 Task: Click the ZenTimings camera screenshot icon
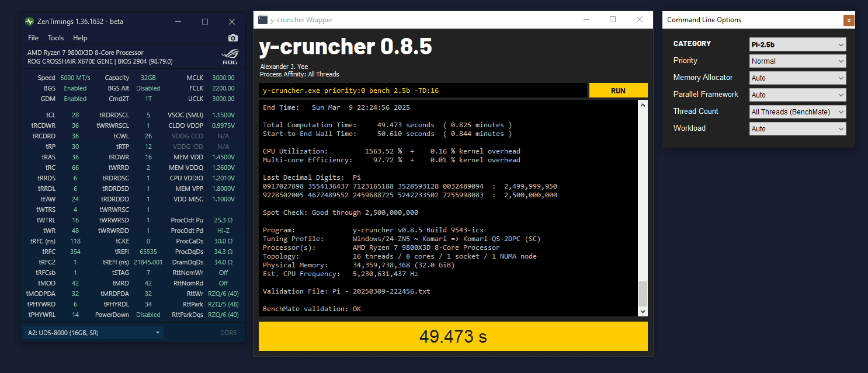233,38
